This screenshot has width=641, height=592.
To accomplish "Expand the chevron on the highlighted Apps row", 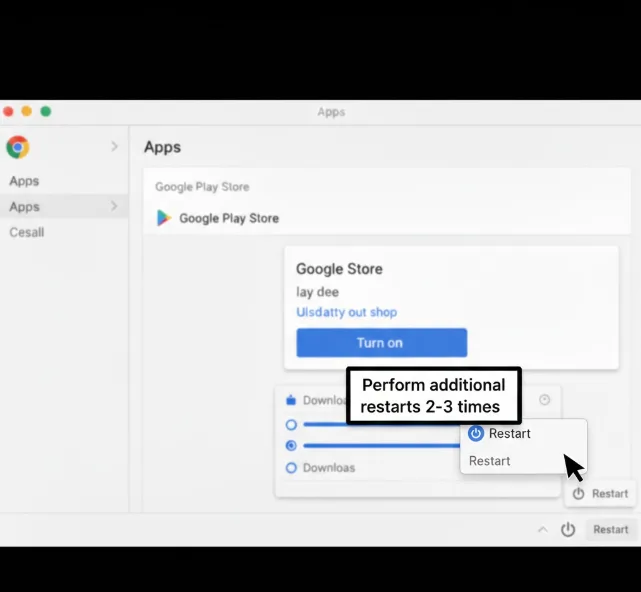I will click(x=114, y=206).
